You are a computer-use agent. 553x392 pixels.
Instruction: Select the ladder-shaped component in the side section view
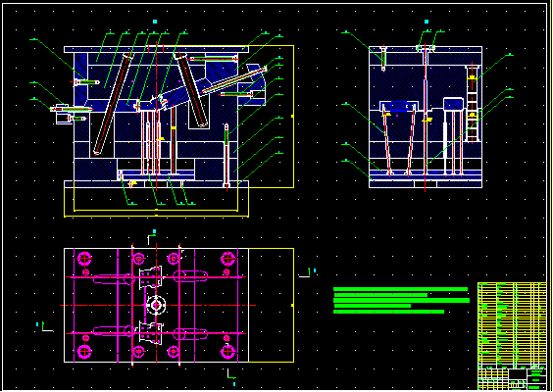pyautogui.click(x=473, y=104)
